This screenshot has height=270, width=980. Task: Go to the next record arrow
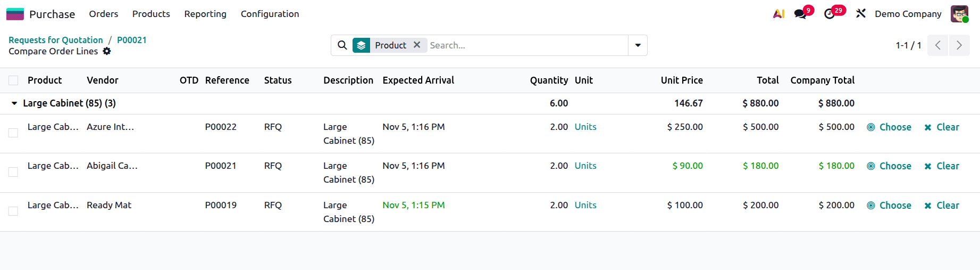click(x=959, y=45)
